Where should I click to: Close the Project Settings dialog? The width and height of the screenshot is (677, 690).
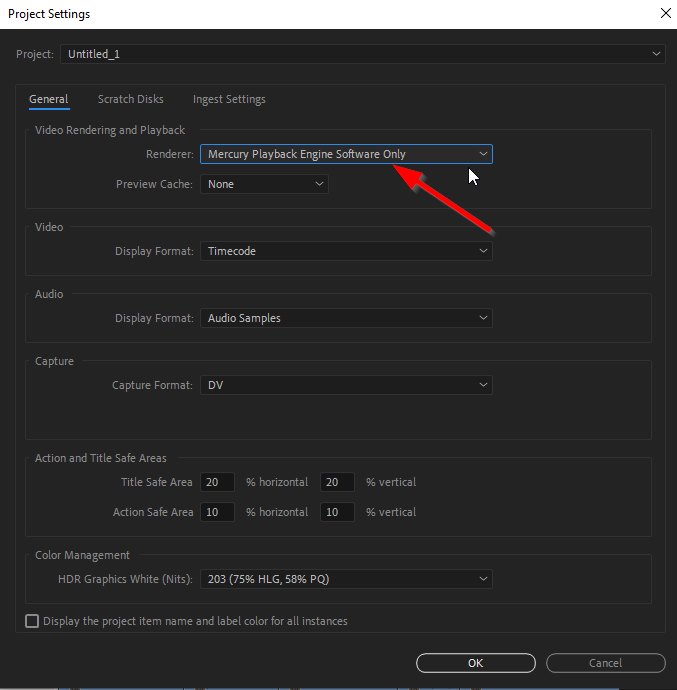666,13
